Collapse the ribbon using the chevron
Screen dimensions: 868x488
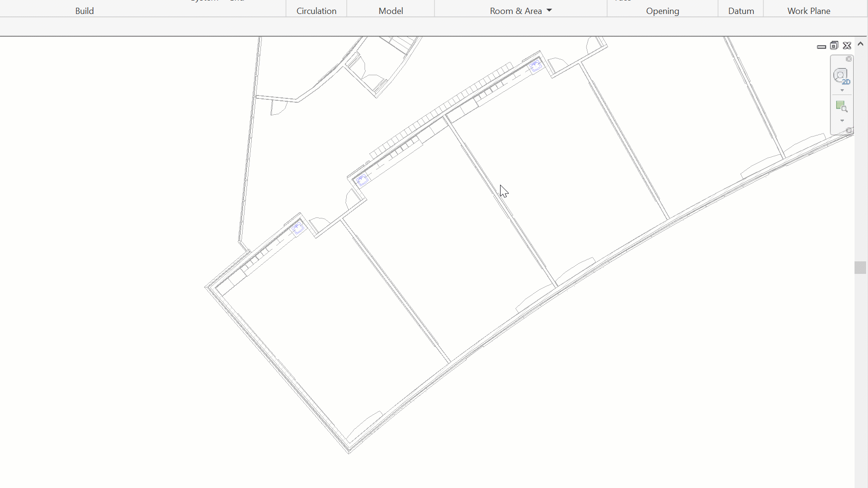click(x=861, y=44)
